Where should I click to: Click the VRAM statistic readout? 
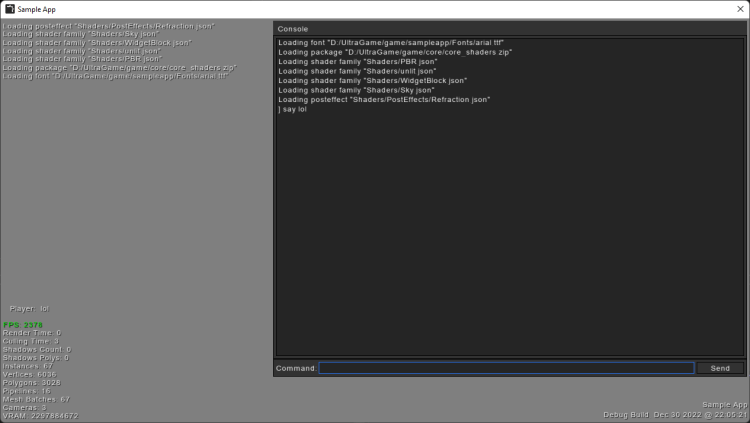pos(40,415)
